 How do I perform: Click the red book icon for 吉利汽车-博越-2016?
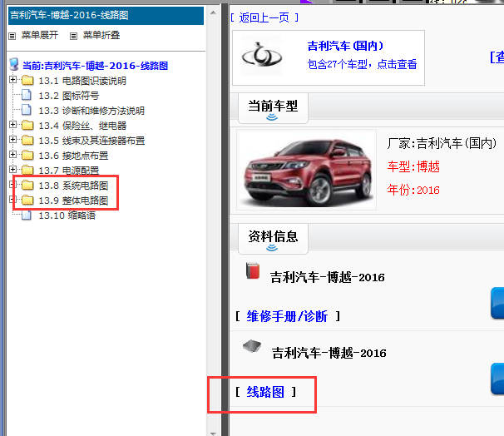253,270
